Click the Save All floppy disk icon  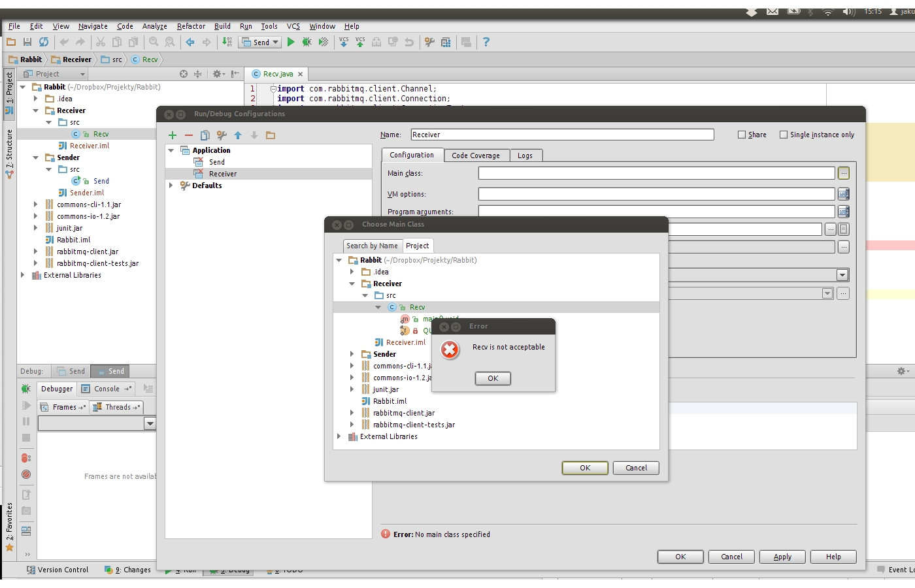(x=27, y=42)
